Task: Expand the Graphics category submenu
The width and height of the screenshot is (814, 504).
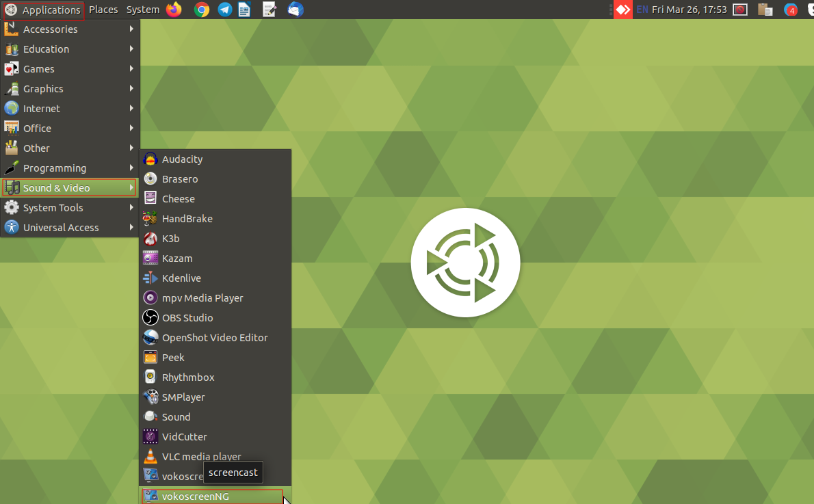Action: 70,89
